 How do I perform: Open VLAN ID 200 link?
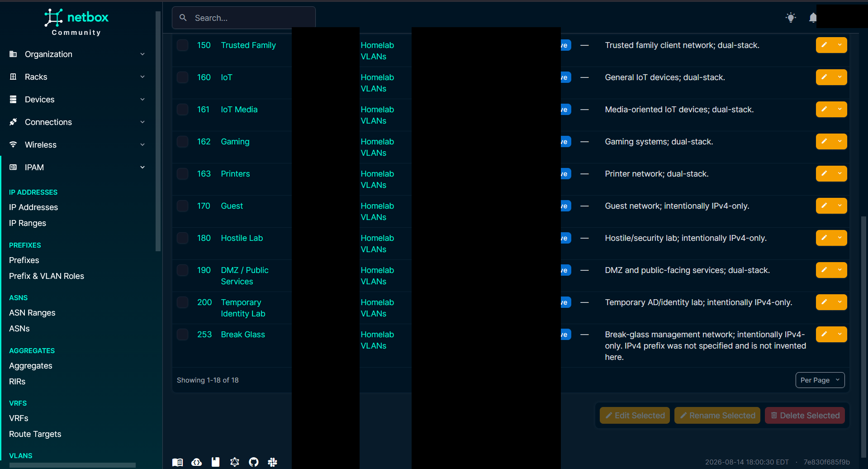(x=204, y=302)
